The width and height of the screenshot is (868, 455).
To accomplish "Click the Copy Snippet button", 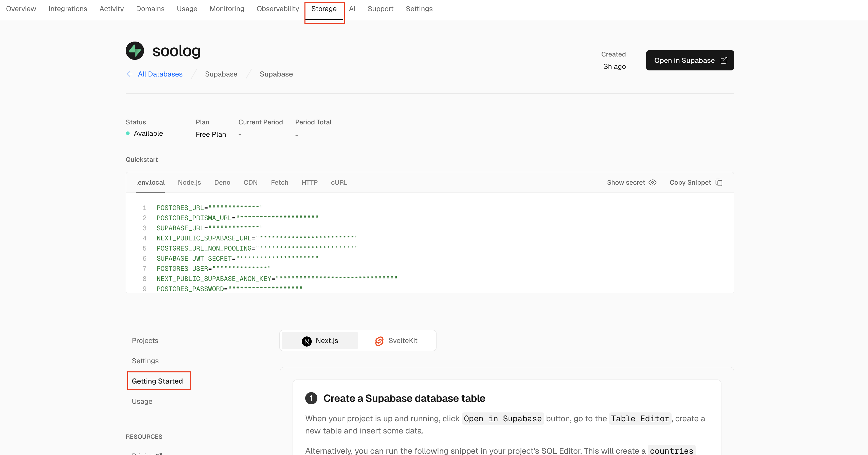I will (x=696, y=183).
